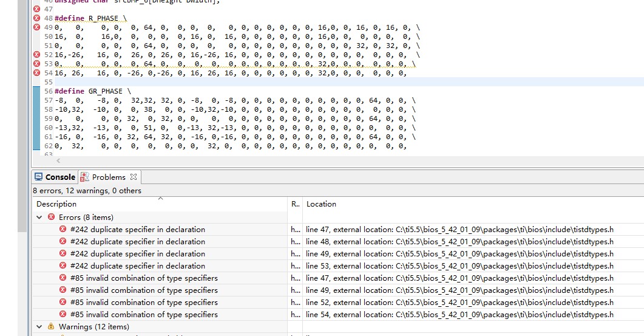Screen dimensions: 644x336
Task: Collapse the Errors (8 items) group
Action: (39, 217)
